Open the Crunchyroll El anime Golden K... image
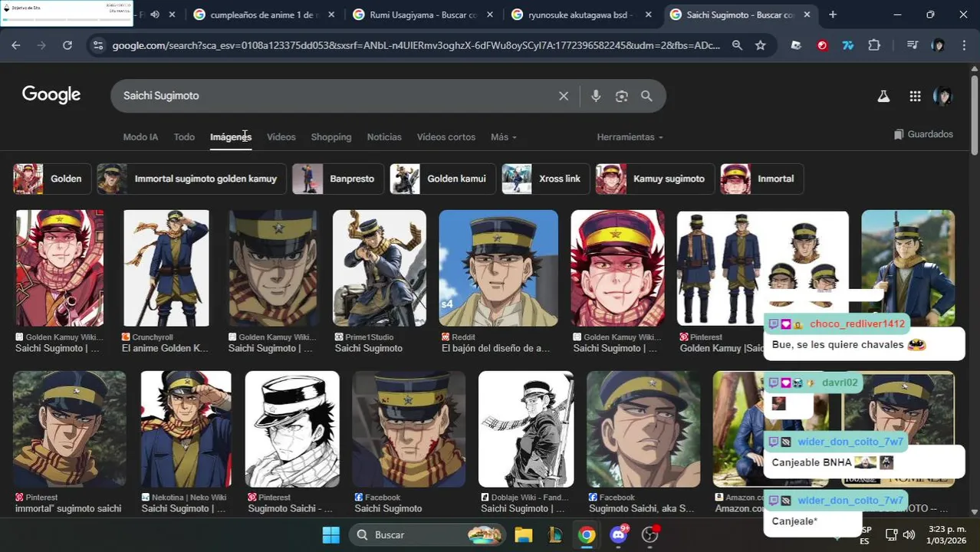Screen dimensions: 980x552 (x=166, y=268)
